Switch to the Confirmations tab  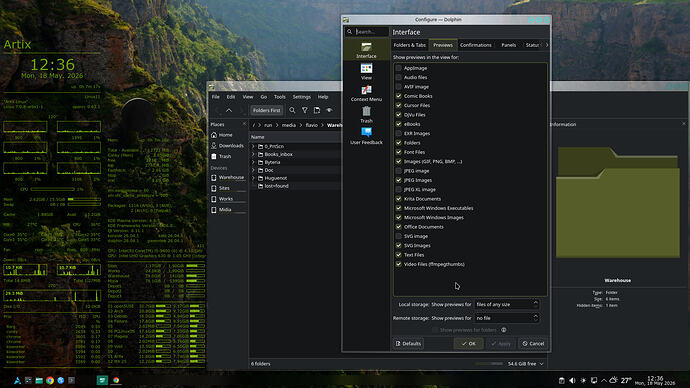475,45
